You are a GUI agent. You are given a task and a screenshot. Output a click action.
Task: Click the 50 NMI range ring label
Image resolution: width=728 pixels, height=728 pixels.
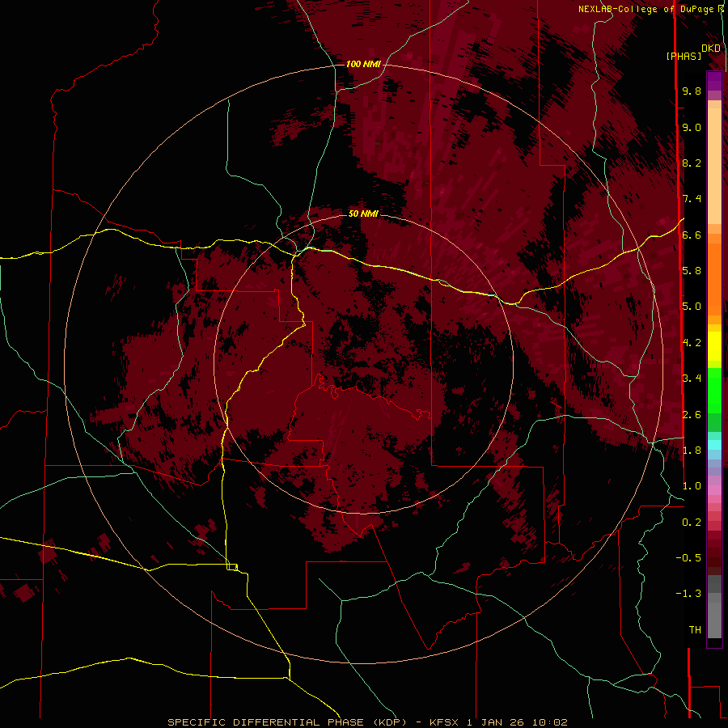click(x=363, y=214)
